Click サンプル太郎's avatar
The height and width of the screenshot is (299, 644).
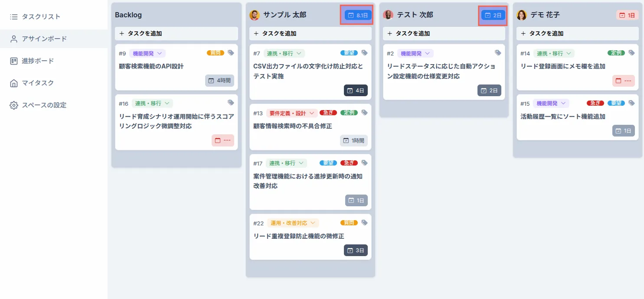coord(254,14)
